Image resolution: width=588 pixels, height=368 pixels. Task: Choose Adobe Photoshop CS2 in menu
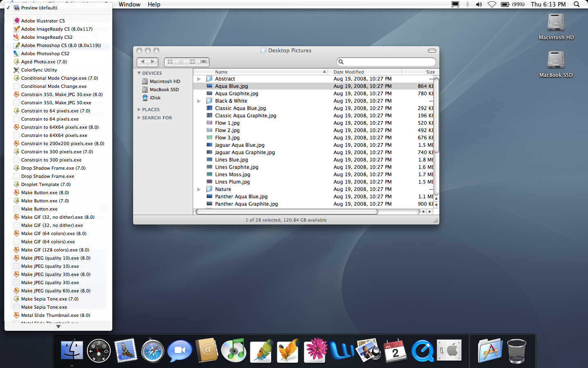tap(58, 54)
